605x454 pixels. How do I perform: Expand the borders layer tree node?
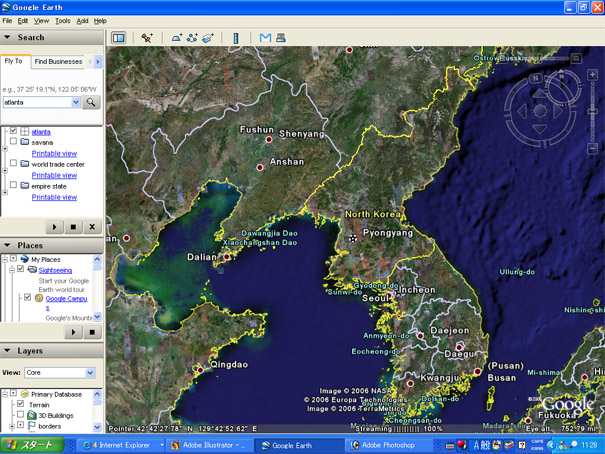click(x=13, y=426)
